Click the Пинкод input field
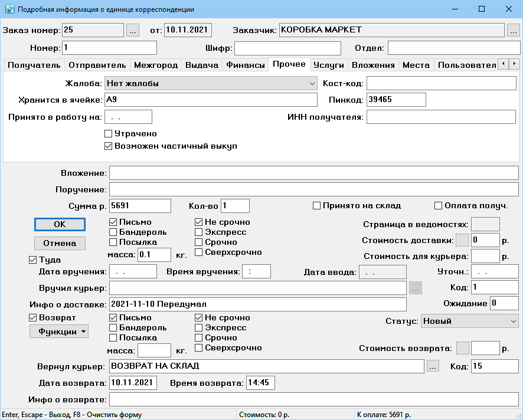Screen dimensions: 523x420 [x=396, y=100]
